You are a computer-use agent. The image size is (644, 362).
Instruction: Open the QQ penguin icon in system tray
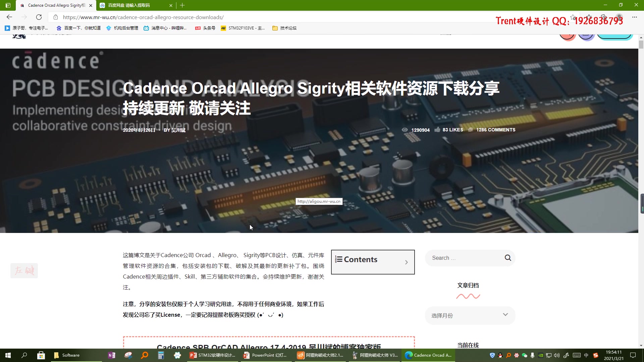pyautogui.click(x=500, y=356)
